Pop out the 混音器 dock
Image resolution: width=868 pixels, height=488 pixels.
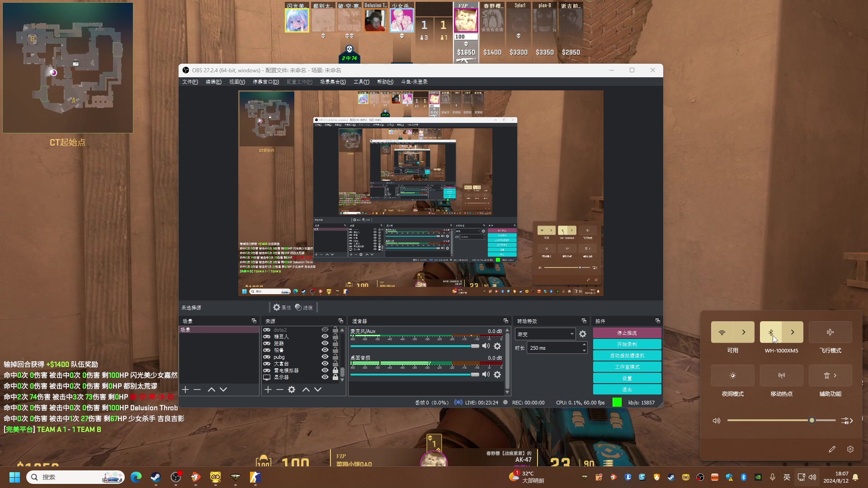coord(506,321)
